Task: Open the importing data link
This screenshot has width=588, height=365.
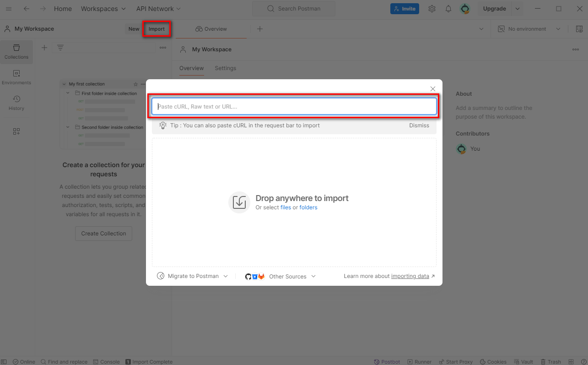Action: coord(410,276)
